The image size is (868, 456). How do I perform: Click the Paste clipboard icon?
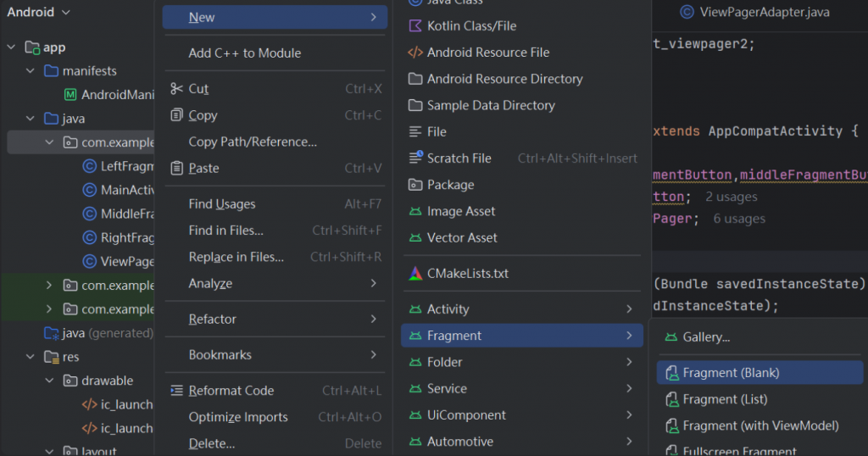(176, 168)
